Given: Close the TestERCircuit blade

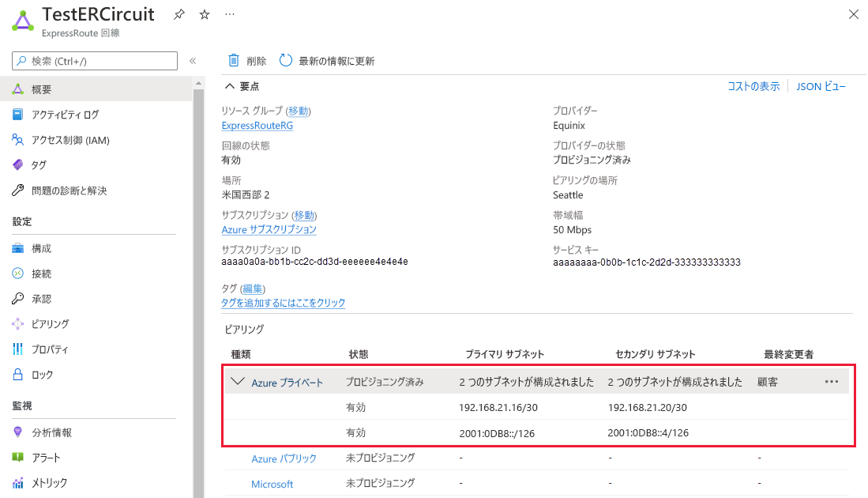Looking at the screenshot, I should (854, 14).
